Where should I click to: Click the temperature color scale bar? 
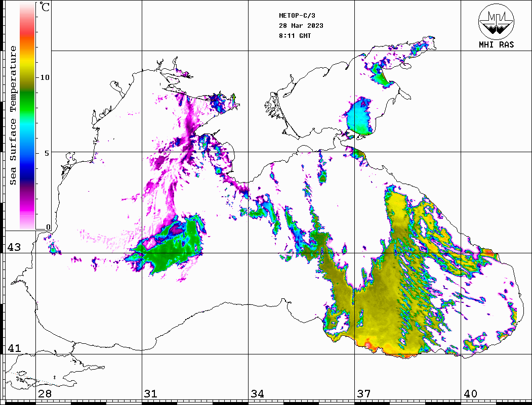27,116
